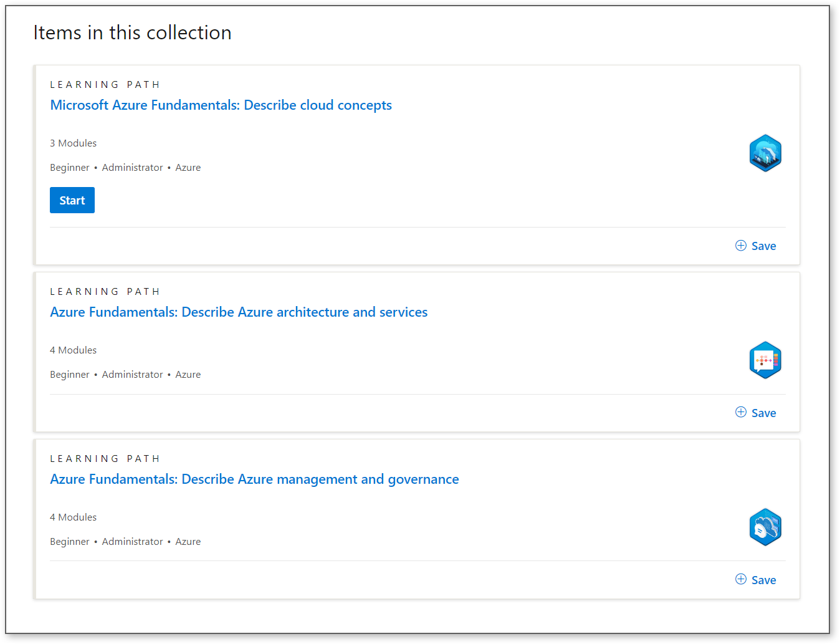This screenshot has height=644, width=840.
Task: Click "Azure" tag in architecture and services card
Action: click(188, 375)
